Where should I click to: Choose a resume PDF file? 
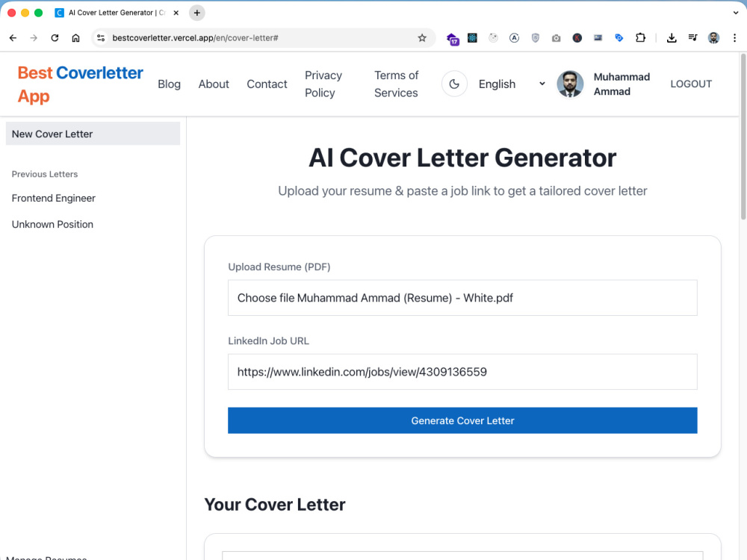click(462, 298)
